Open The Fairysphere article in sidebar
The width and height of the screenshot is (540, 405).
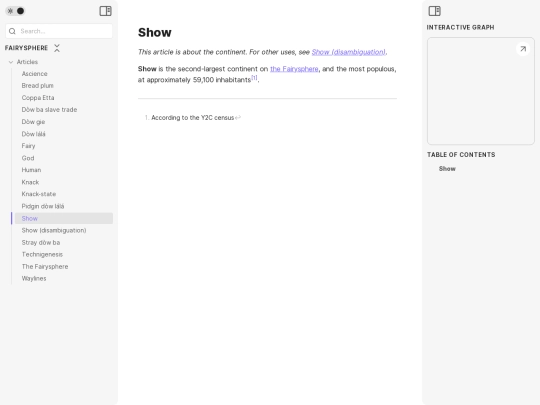[x=45, y=267]
